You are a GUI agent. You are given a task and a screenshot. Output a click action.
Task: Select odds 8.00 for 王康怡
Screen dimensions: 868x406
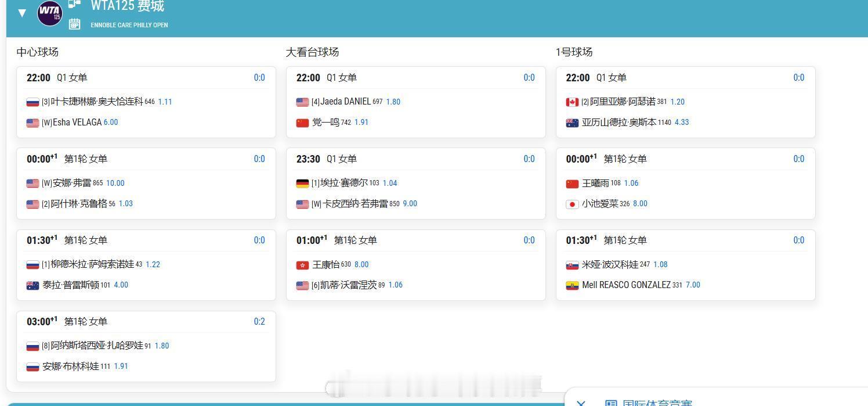(361, 264)
